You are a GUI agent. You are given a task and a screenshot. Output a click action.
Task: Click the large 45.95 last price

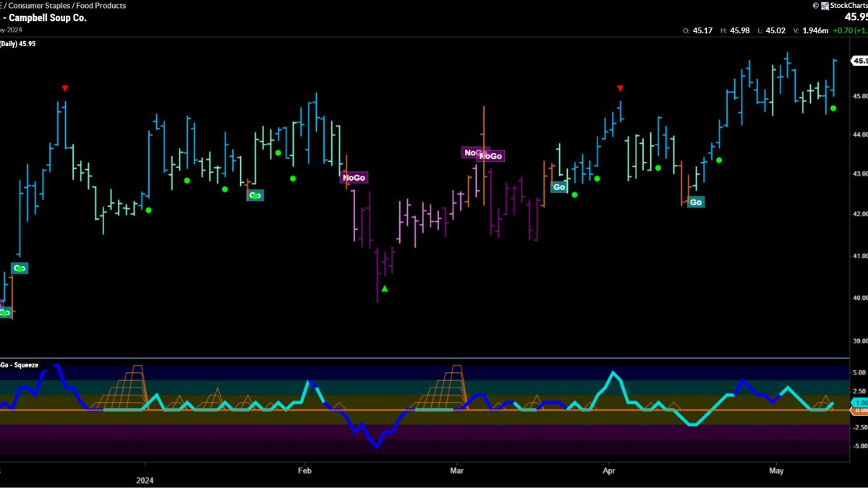tap(856, 17)
